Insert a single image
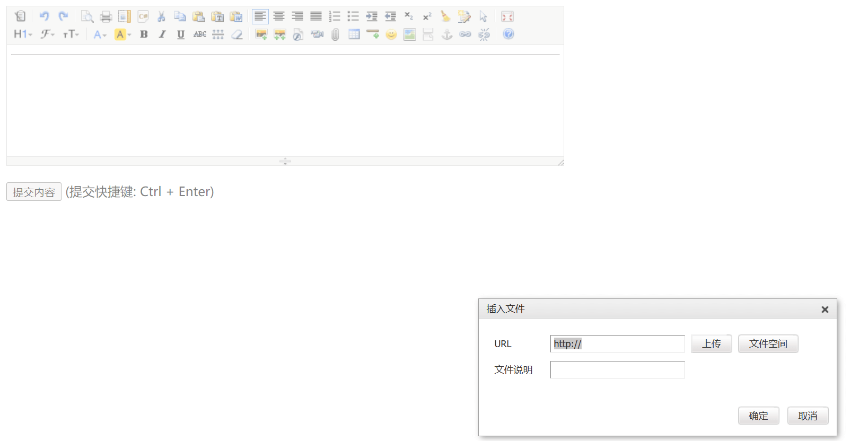The height and width of the screenshot is (441, 868). [x=261, y=34]
